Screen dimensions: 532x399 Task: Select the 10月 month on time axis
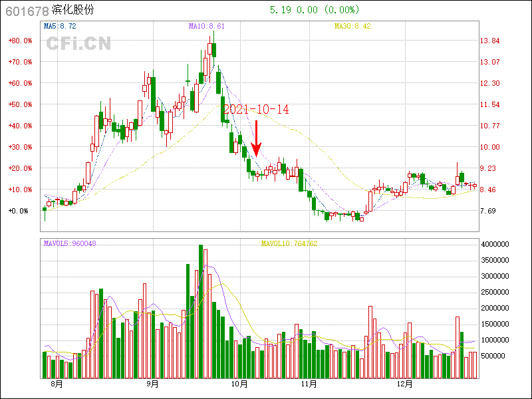pyautogui.click(x=239, y=384)
